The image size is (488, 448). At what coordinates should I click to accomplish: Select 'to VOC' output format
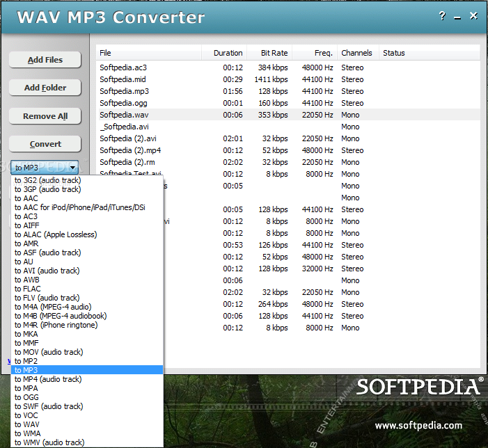87,415
